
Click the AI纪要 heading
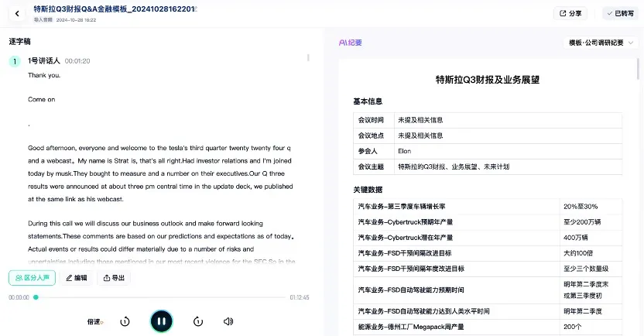[x=351, y=43]
